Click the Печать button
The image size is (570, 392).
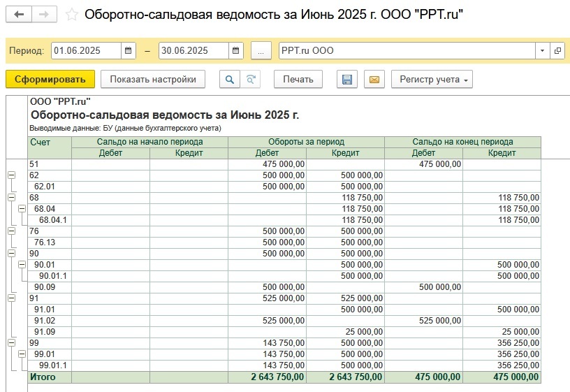coord(298,79)
